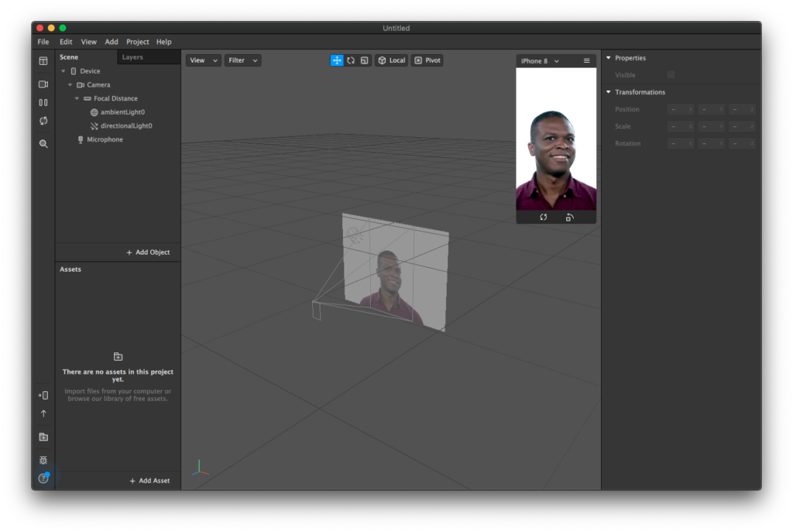
Task: Click the upload arrow icon in sidebar
Action: [x=43, y=414]
